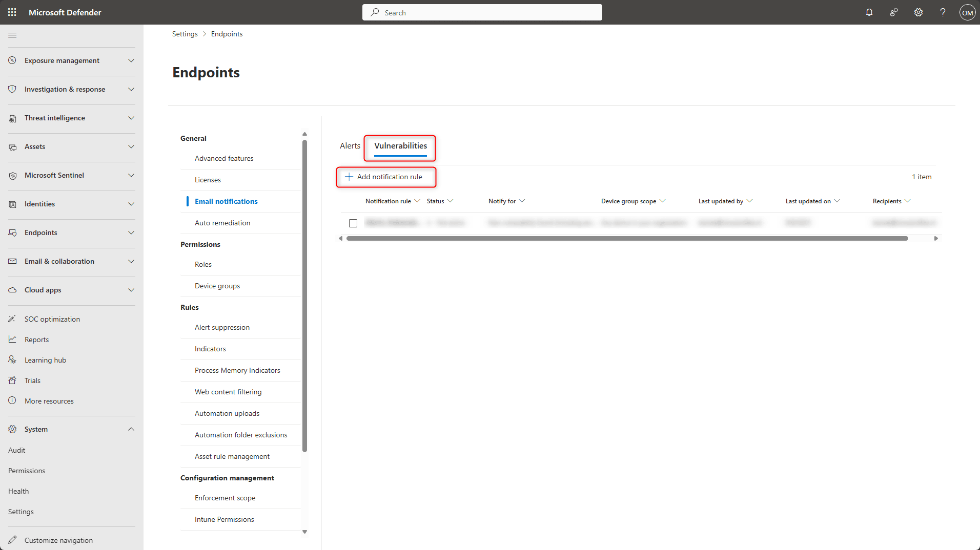
Task: Open the Notify for column dropdown
Action: pyautogui.click(x=522, y=201)
